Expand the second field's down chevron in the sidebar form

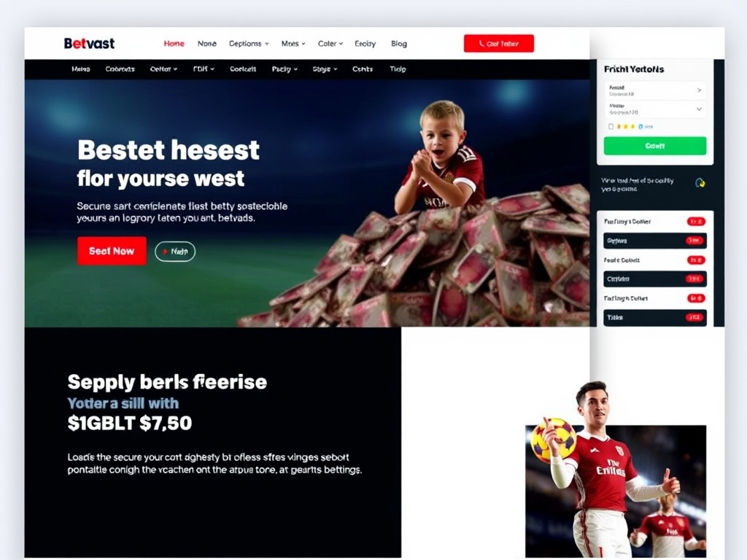tap(699, 109)
